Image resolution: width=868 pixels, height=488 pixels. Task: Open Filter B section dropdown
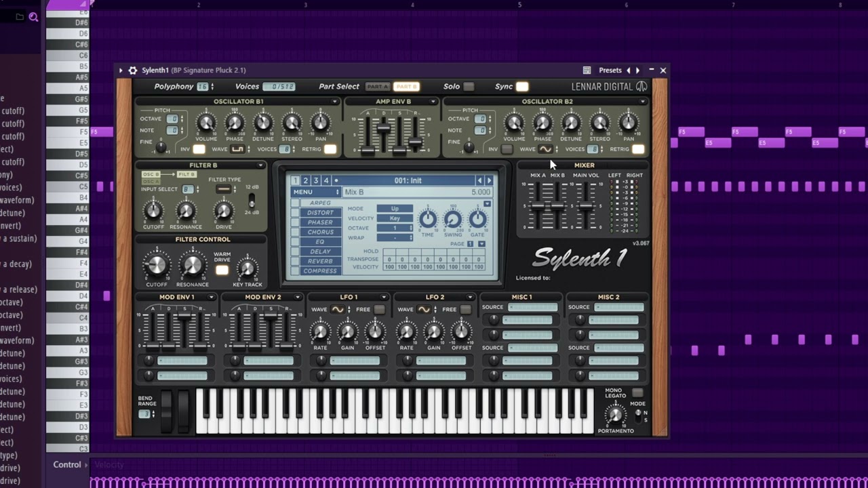[260, 165]
